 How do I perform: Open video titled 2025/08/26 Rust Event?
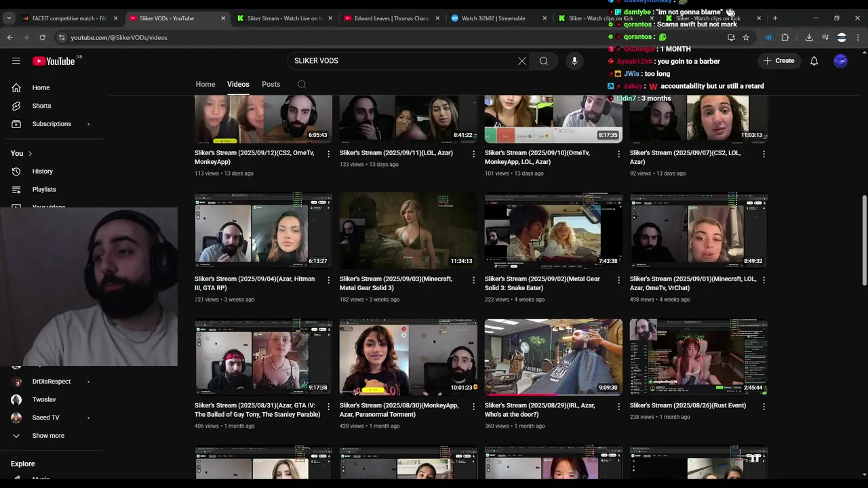(688, 405)
